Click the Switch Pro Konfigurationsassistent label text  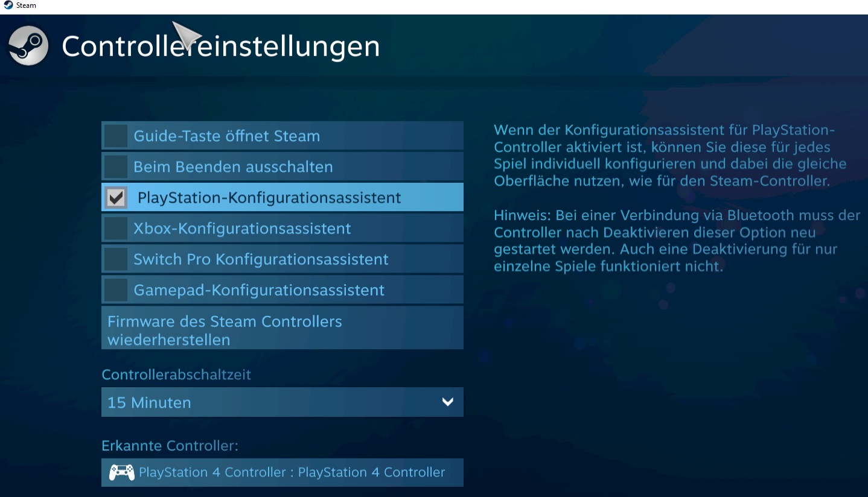click(261, 259)
